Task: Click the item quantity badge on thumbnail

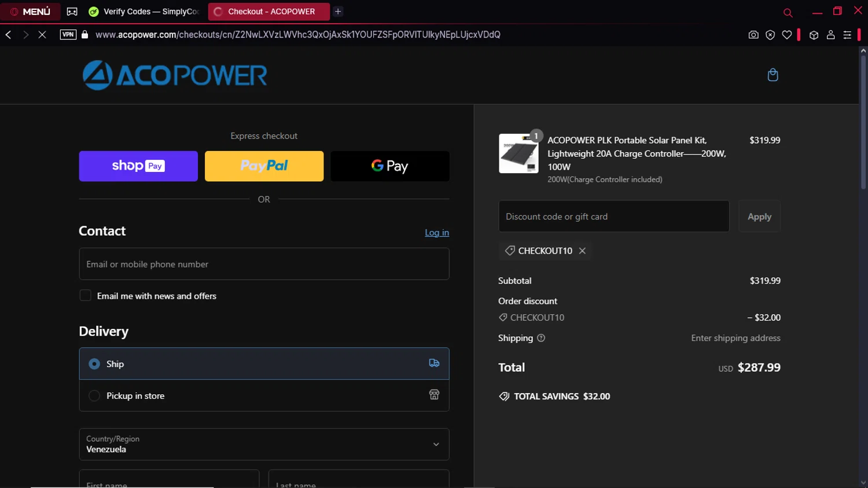Action: [x=536, y=136]
